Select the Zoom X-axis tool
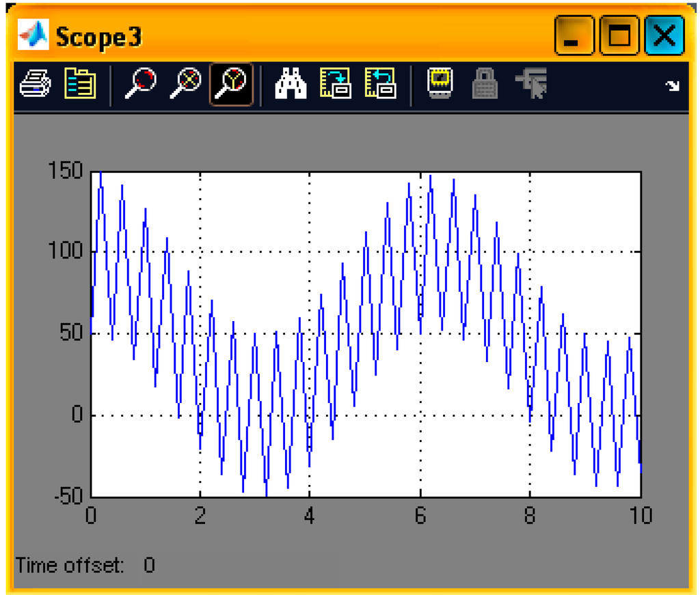The image size is (700, 595). pyautogui.click(x=186, y=85)
